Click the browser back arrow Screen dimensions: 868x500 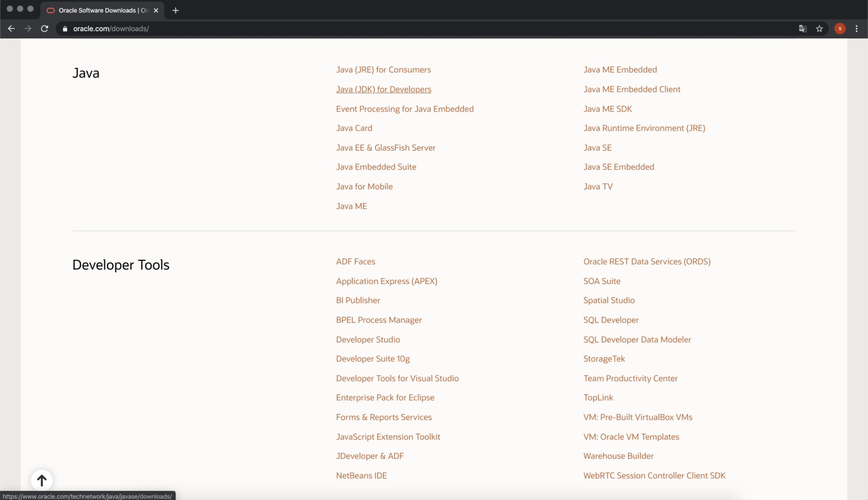point(11,29)
